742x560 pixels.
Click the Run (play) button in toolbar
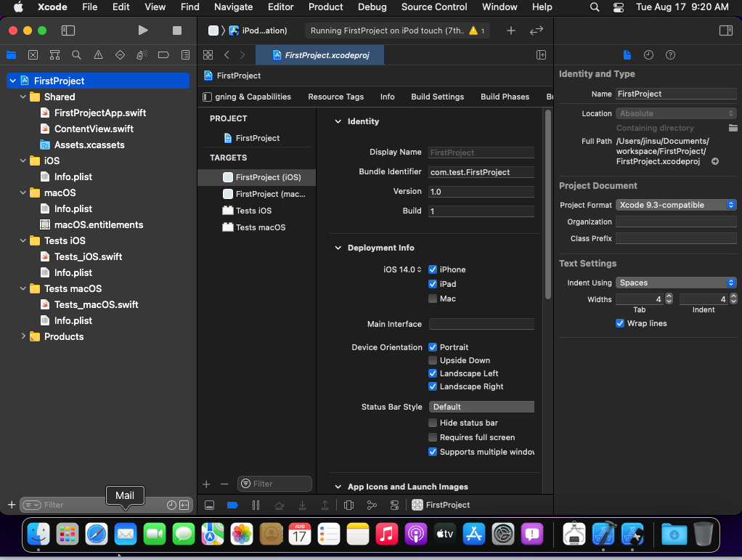[143, 31]
